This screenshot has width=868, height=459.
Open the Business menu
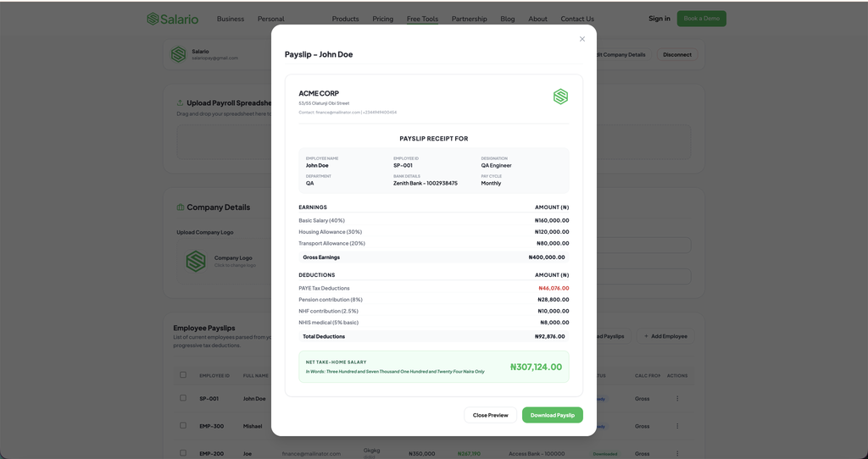tap(231, 19)
